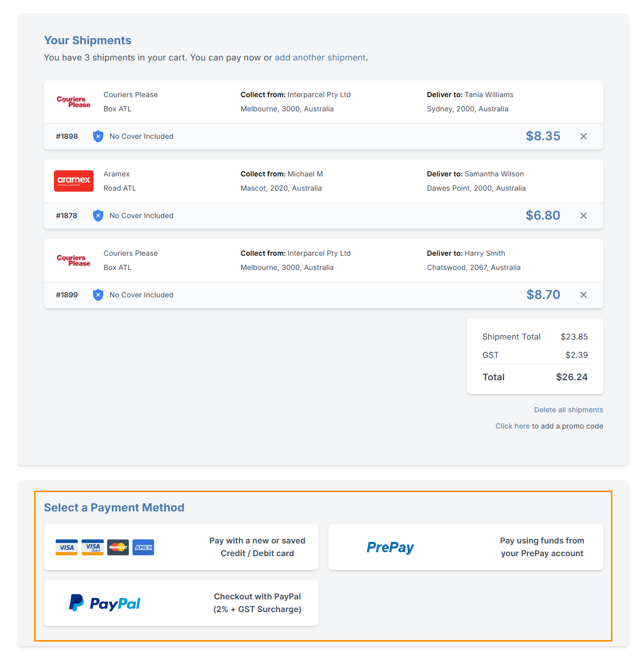The image size is (644, 668).
Task: Remove shipment #1899 with the X icon
Action: pyautogui.click(x=583, y=295)
